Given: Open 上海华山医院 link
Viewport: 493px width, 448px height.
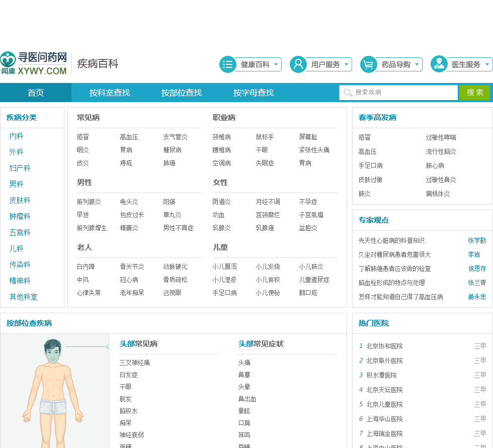Looking at the screenshot, I should [x=384, y=419].
